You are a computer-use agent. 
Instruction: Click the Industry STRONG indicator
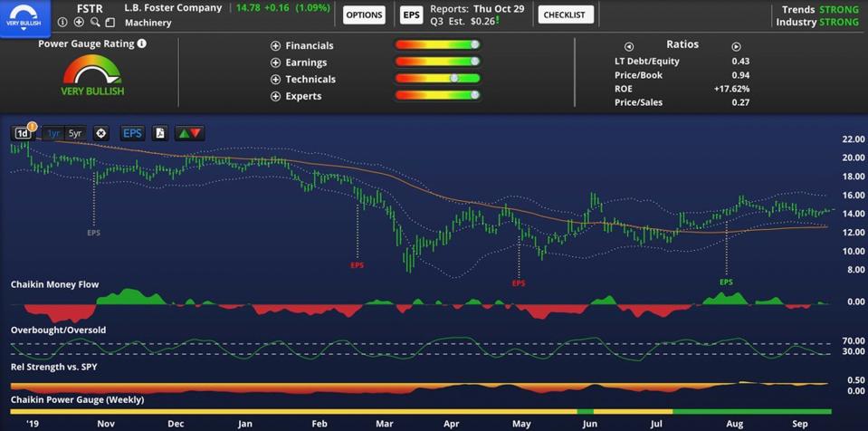pyautogui.click(x=817, y=22)
